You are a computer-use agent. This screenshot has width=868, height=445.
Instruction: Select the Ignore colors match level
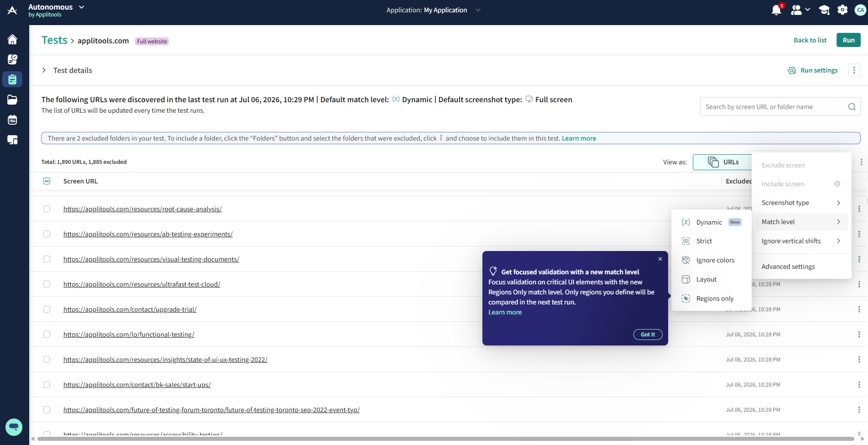coord(711,260)
